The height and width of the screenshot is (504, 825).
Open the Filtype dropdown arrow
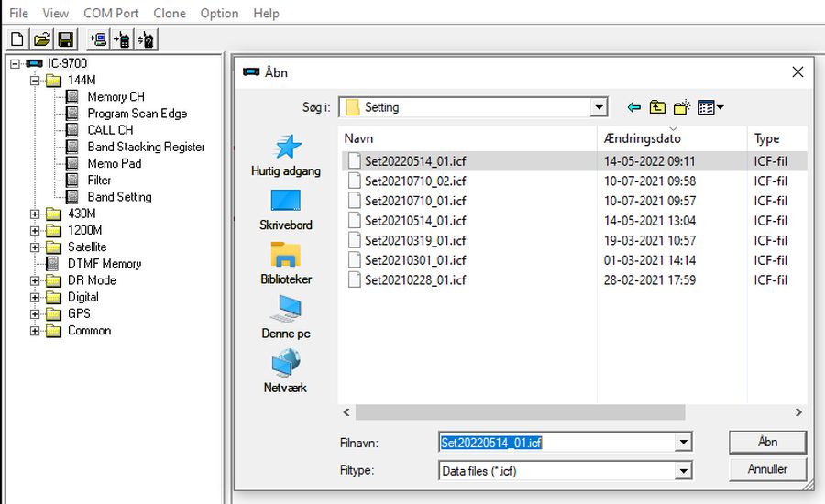coord(683,470)
